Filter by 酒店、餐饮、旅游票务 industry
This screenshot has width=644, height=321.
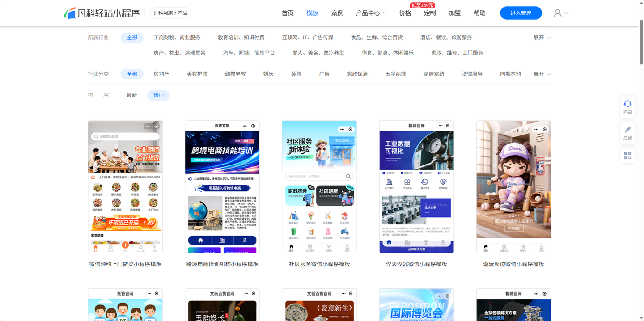point(446,38)
